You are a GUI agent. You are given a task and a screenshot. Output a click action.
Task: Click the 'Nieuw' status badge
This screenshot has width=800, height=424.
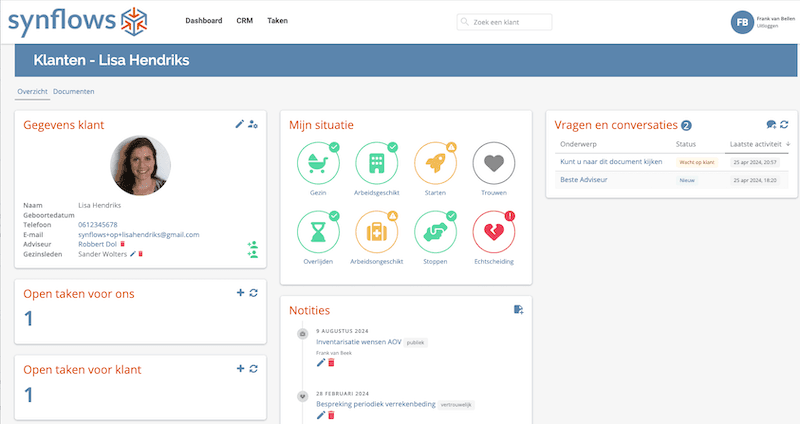point(687,180)
